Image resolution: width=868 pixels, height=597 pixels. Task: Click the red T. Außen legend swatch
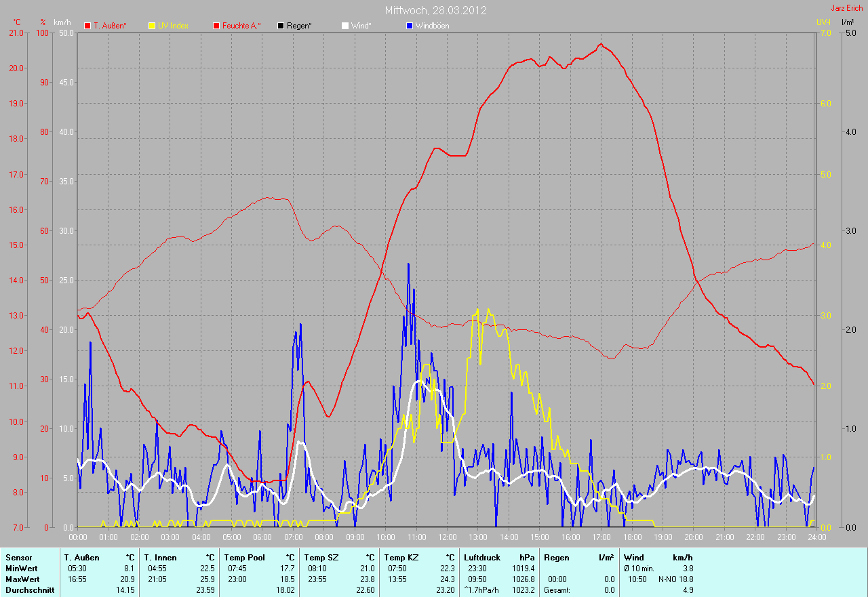coord(87,26)
